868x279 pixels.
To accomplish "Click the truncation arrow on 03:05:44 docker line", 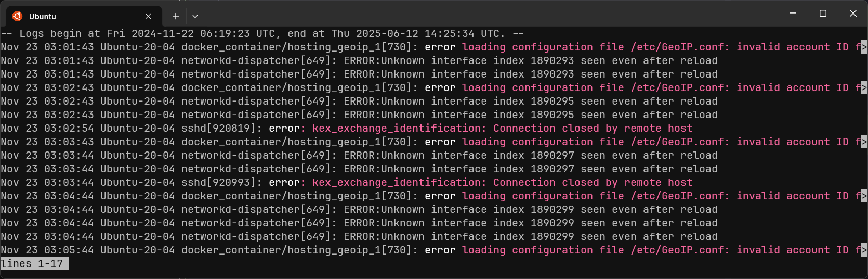I will [x=864, y=250].
